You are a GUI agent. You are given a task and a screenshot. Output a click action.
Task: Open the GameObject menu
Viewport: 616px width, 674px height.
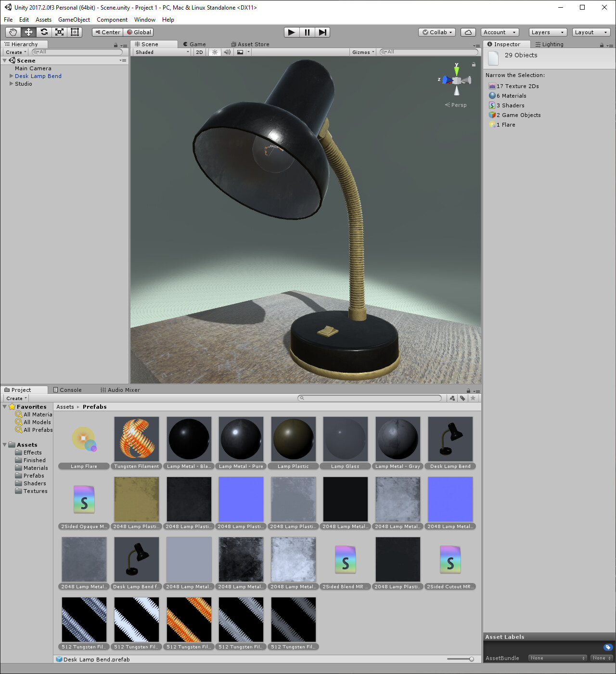(74, 20)
